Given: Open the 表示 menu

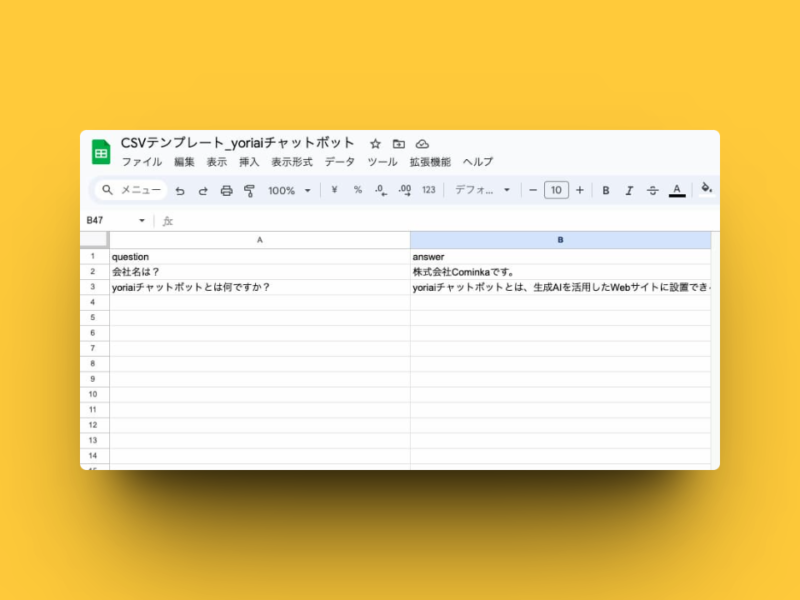Looking at the screenshot, I should pos(216,162).
